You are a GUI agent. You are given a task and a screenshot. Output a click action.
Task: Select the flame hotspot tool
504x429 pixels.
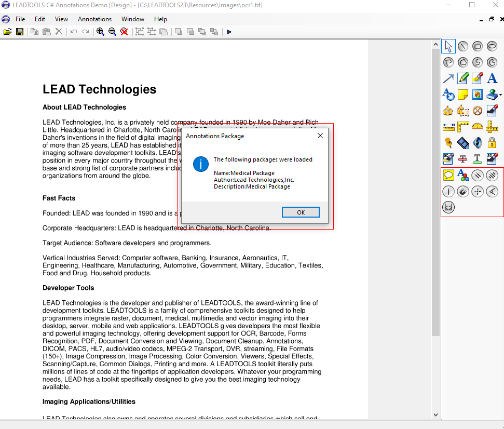point(448,111)
